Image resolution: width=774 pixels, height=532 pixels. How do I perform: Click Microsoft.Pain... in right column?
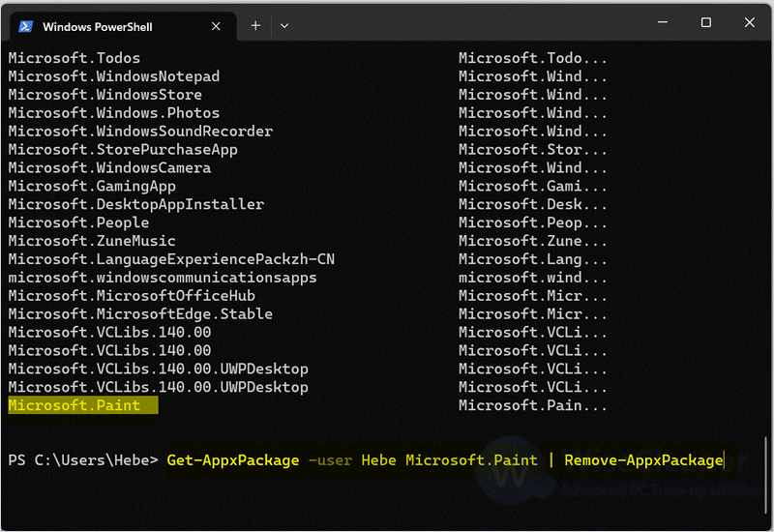coord(533,405)
